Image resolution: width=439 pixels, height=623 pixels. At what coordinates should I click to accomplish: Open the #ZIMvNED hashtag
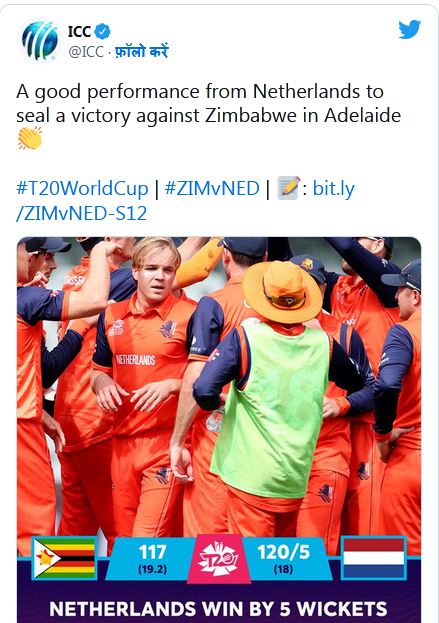pos(212,188)
